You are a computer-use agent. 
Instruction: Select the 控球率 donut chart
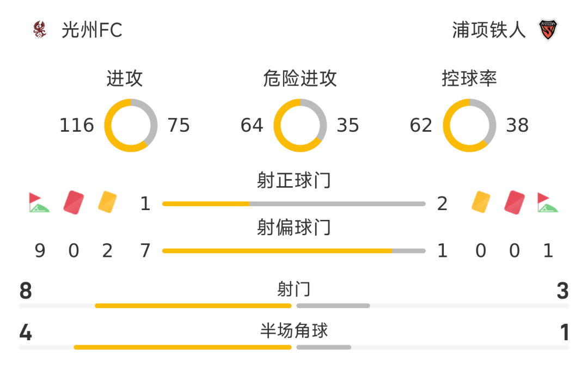point(469,125)
